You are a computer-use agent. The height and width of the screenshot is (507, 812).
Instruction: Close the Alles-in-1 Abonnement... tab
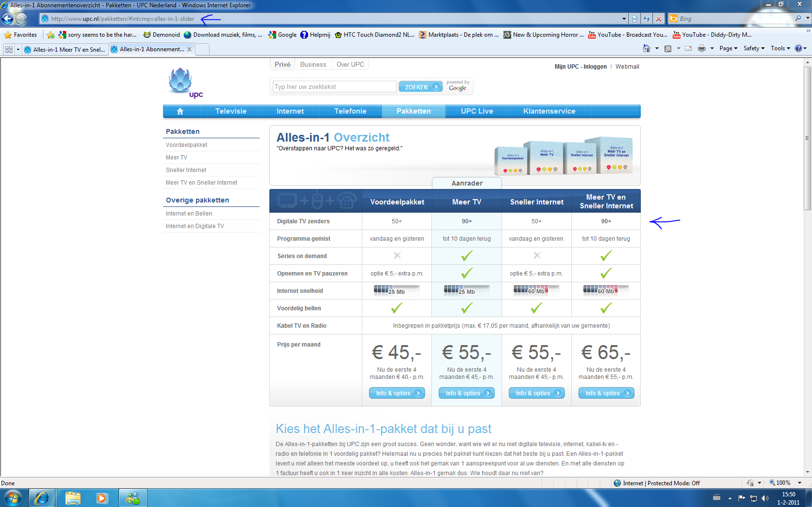point(189,49)
